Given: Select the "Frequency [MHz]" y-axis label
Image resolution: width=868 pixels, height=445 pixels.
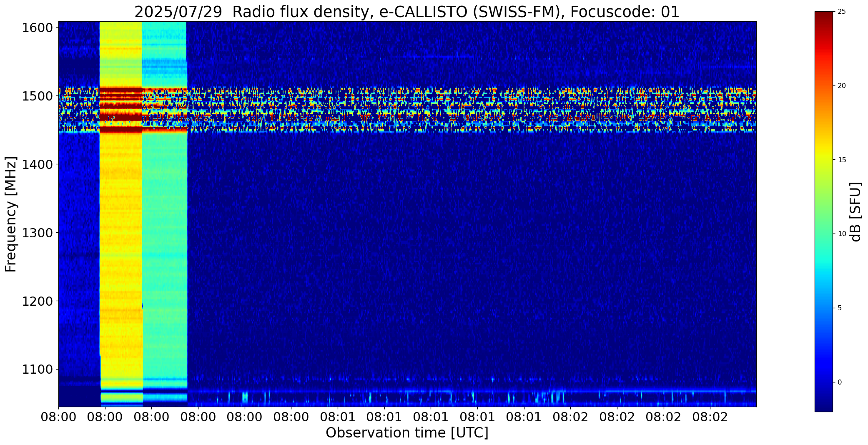Looking at the screenshot, I should pyautogui.click(x=11, y=214).
